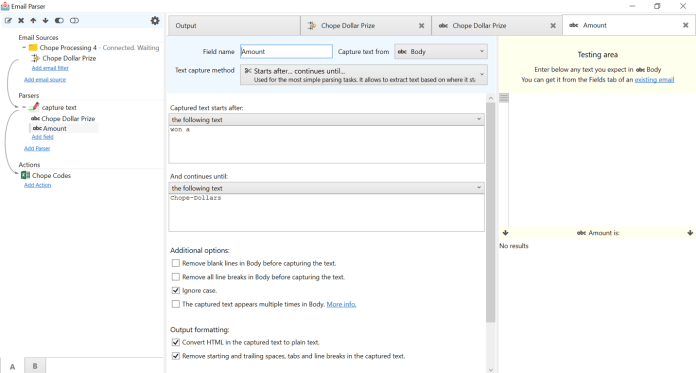This screenshot has width=696, height=373.
Task: Open the existing email link in Testing area
Action: pos(654,79)
